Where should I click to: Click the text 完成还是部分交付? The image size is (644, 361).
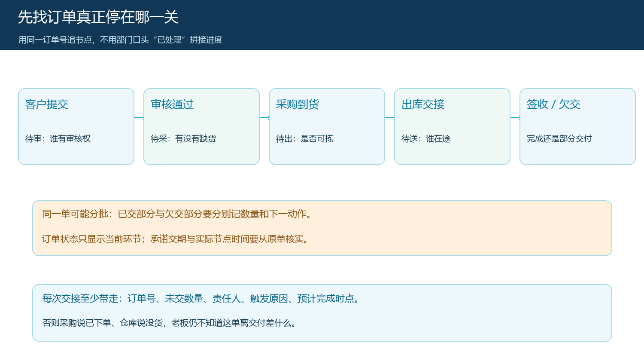click(x=559, y=139)
